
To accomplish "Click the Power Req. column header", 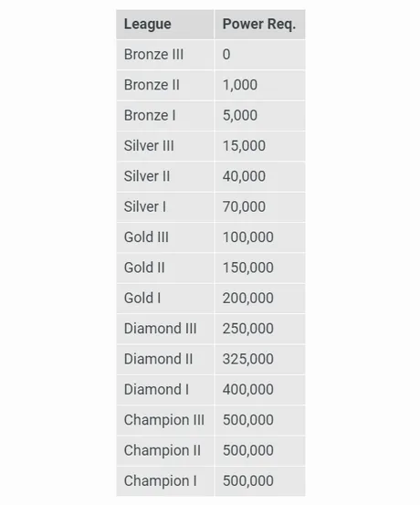I will (259, 25).
